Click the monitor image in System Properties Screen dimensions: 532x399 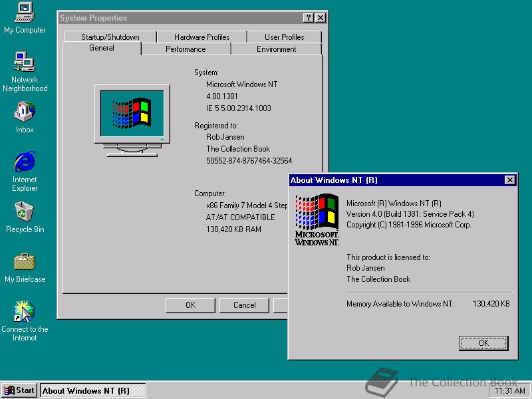(x=132, y=121)
